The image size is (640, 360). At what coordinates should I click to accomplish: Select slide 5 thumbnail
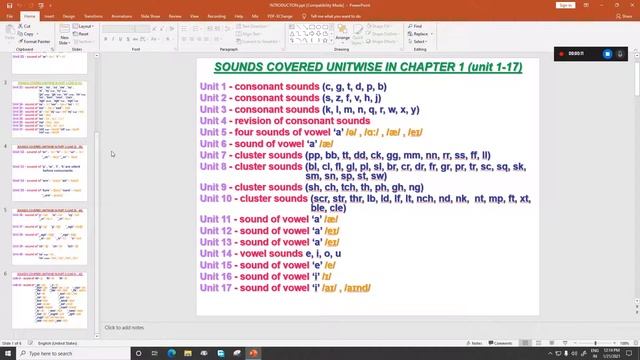click(x=49, y=236)
